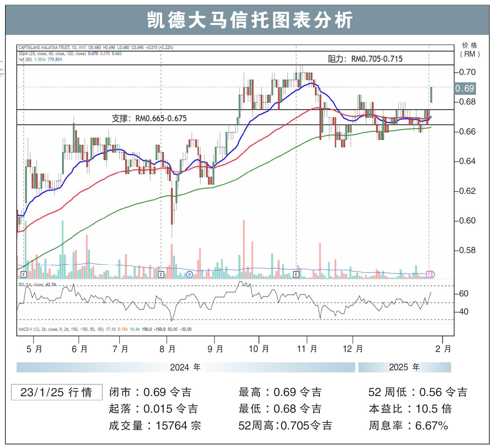This screenshot has width=495, height=448.
Task: Click the 2024 年 year bar
Action: click(x=186, y=367)
